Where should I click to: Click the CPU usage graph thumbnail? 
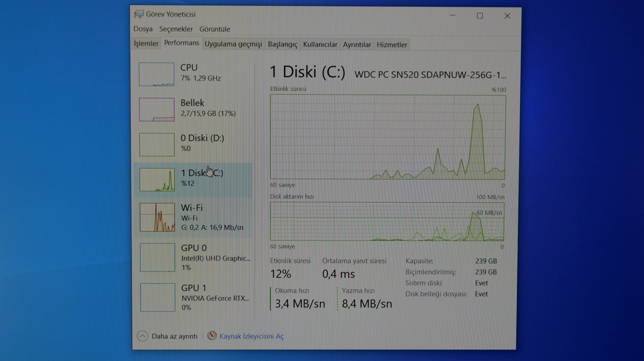coord(156,74)
